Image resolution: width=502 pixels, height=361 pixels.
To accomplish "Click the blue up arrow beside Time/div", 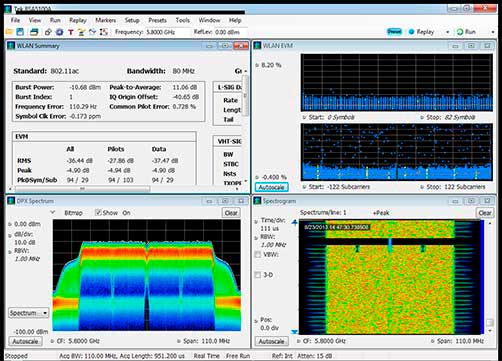I will [x=294, y=222].
